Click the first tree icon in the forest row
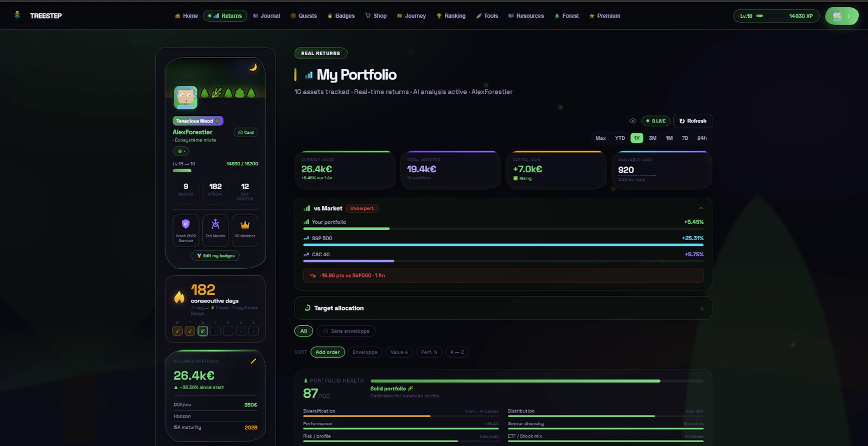This screenshot has height=446, width=868. click(x=204, y=93)
